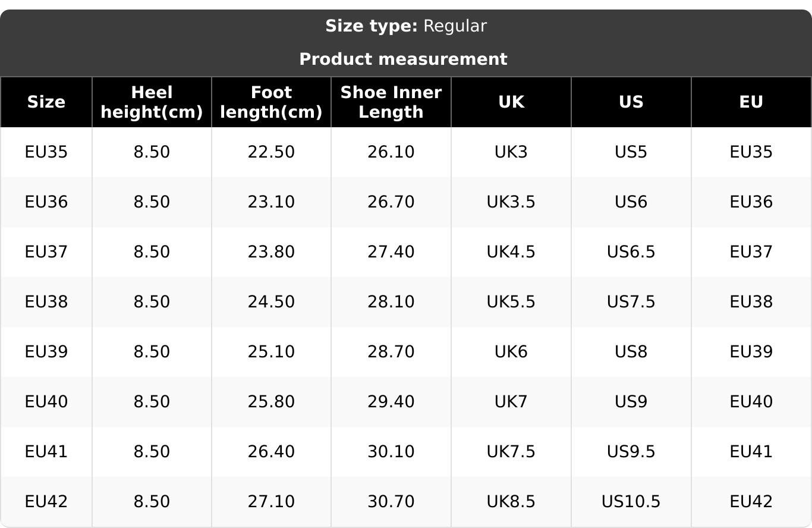
Task: Select the Foot length(cm) column header
Action: pos(271,102)
